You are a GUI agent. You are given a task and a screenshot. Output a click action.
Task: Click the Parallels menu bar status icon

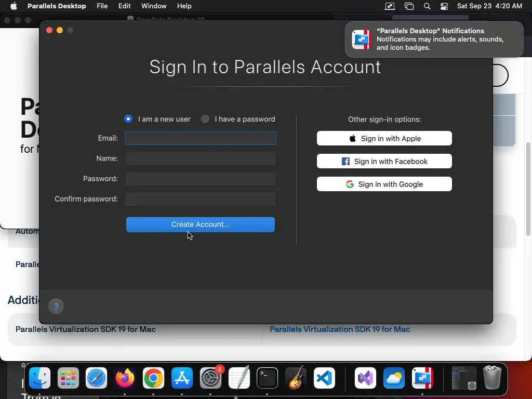coord(390,6)
